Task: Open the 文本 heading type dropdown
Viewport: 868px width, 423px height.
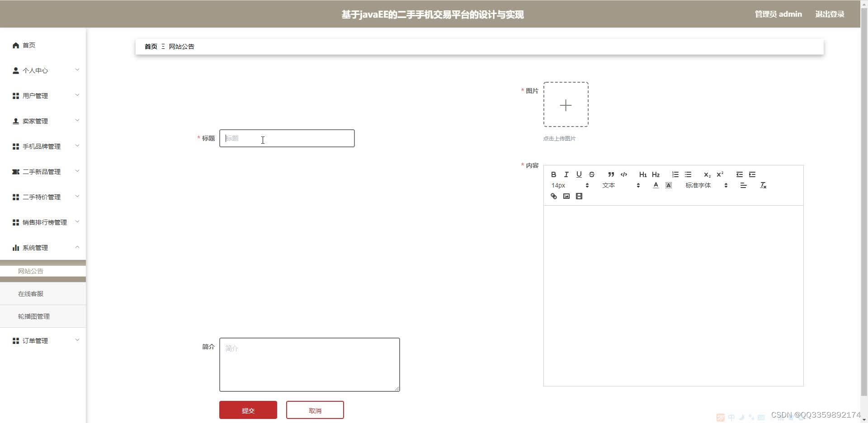Action: 621,185
